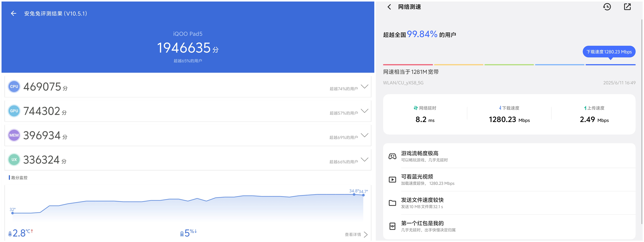Click the 34.8° point on temperature chart
Viewport: 644px width, 242px height.
tap(354, 194)
